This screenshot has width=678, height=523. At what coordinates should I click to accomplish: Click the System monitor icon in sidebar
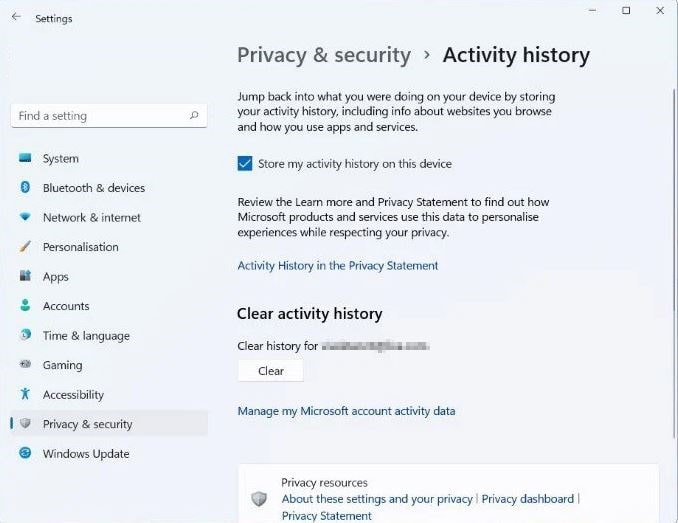(x=25, y=158)
